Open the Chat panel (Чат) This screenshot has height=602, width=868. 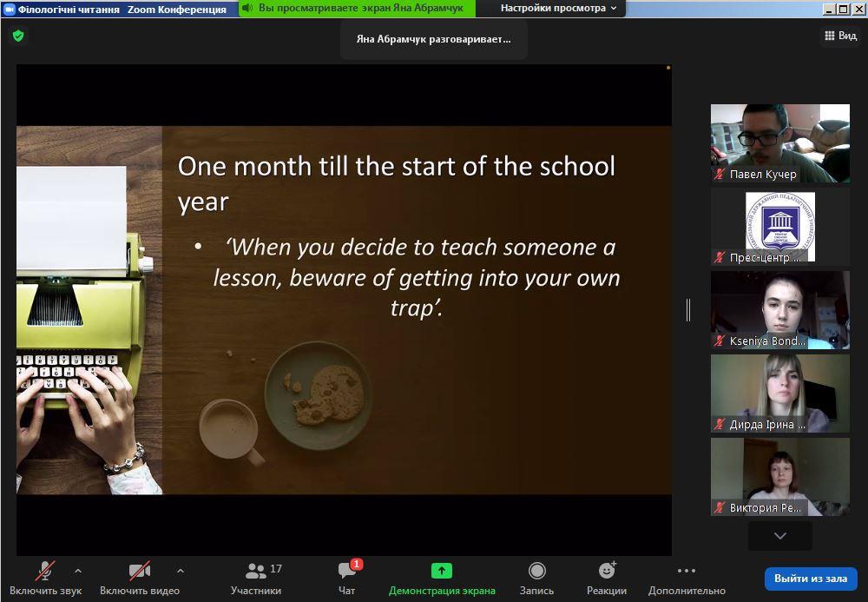click(x=347, y=578)
